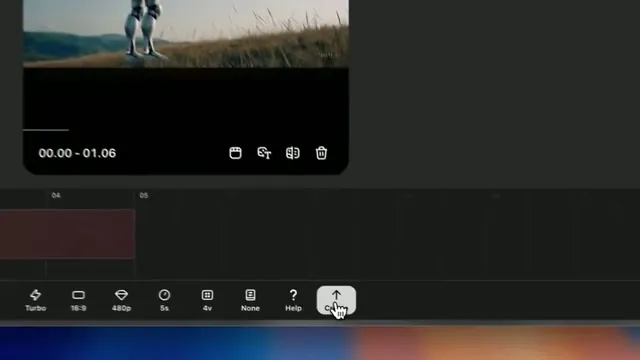The image size is (640, 360).
Task: Open the 16:9 aspect ratio setting
Action: [78, 300]
